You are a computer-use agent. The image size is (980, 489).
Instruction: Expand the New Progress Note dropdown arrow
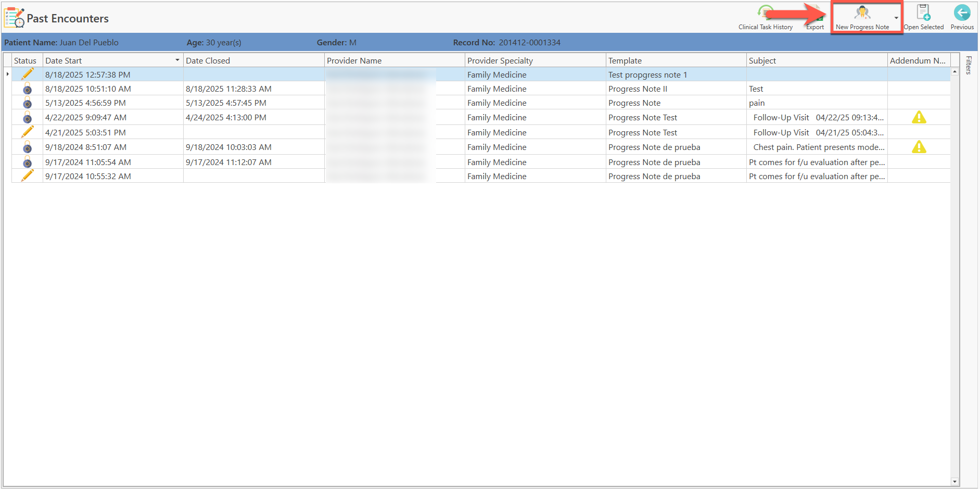896,18
